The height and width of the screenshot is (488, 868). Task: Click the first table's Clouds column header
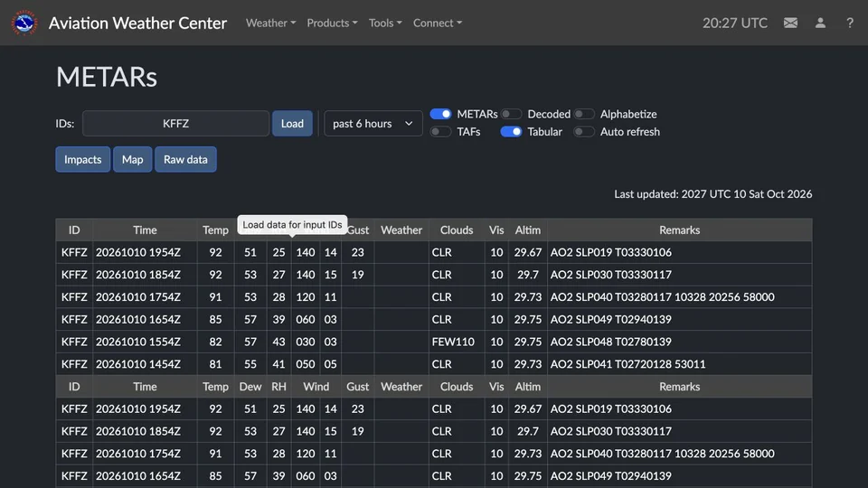tap(457, 230)
